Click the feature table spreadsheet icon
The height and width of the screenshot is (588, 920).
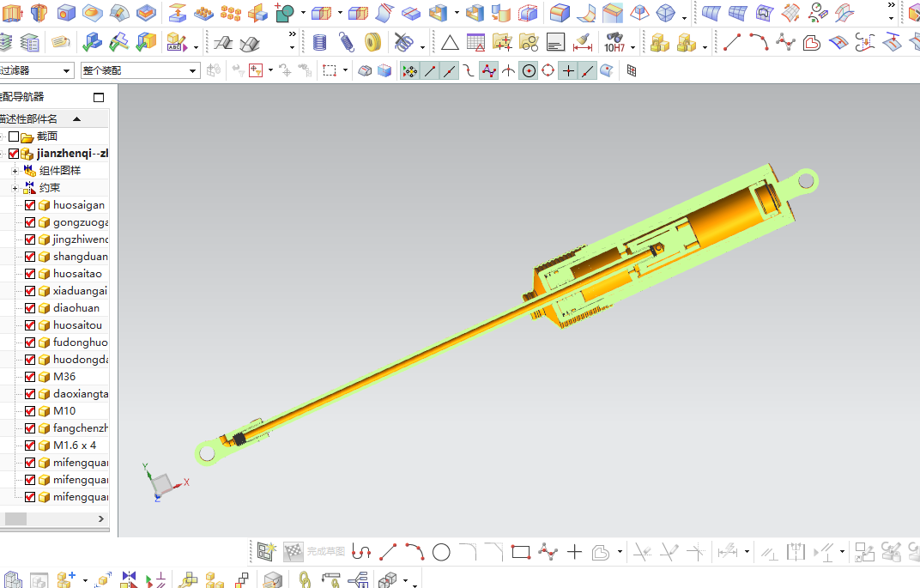475,42
